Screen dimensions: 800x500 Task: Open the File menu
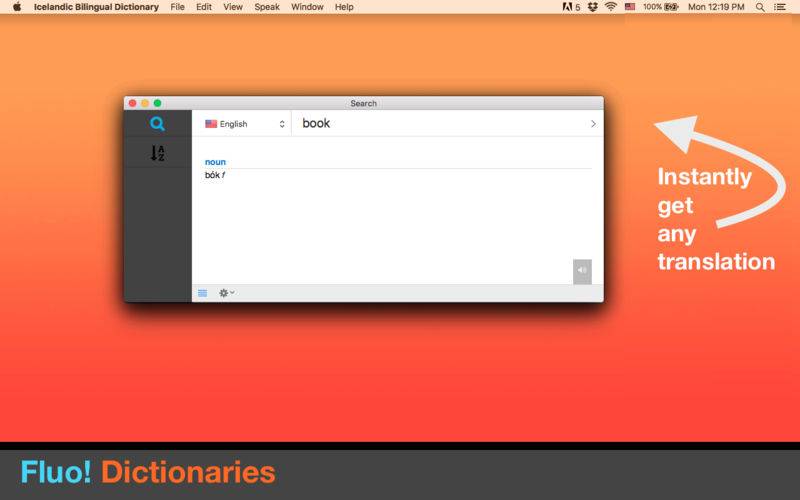click(178, 7)
